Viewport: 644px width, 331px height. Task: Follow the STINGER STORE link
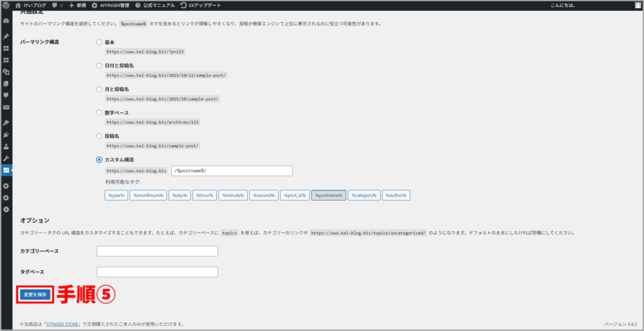click(x=61, y=324)
